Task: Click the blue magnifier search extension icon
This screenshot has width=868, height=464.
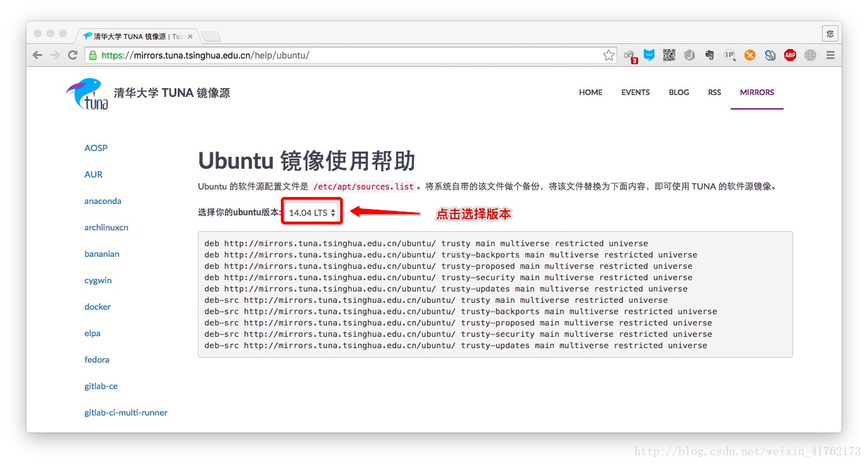Action: pos(770,55)
